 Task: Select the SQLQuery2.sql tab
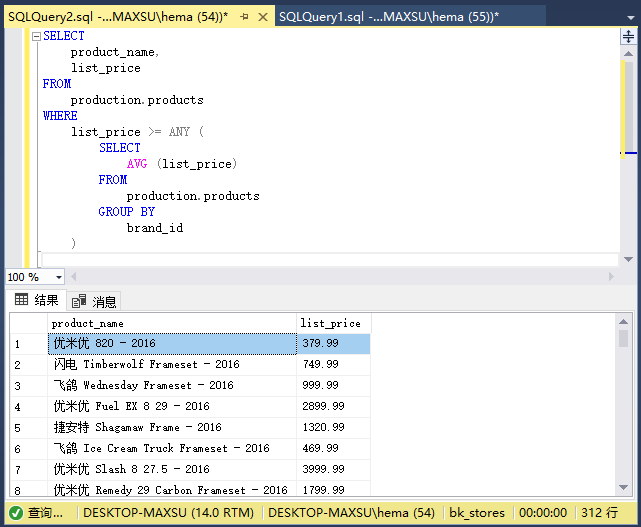(x=118, y=17)
